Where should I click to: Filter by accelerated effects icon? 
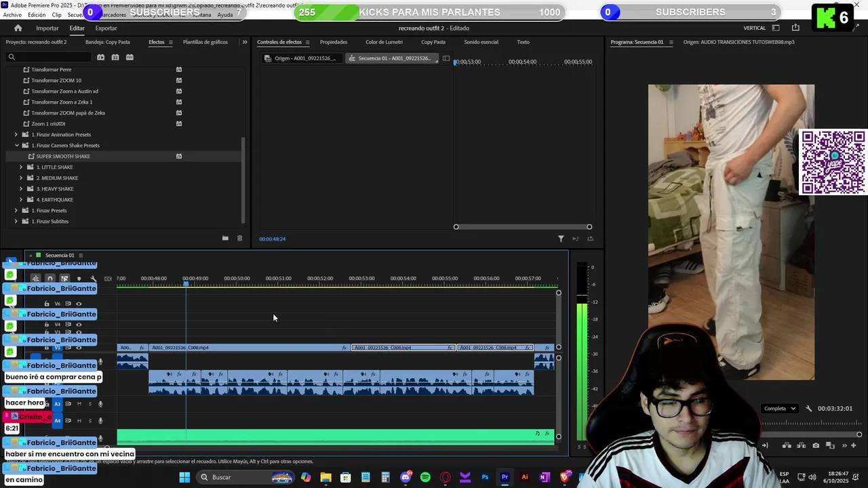100,57
